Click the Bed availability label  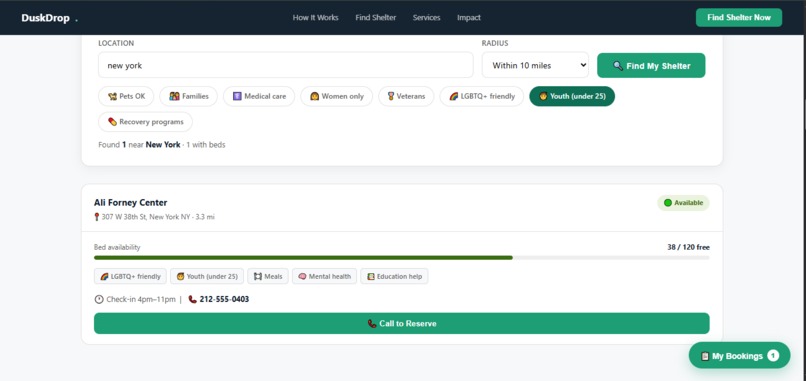117,247
